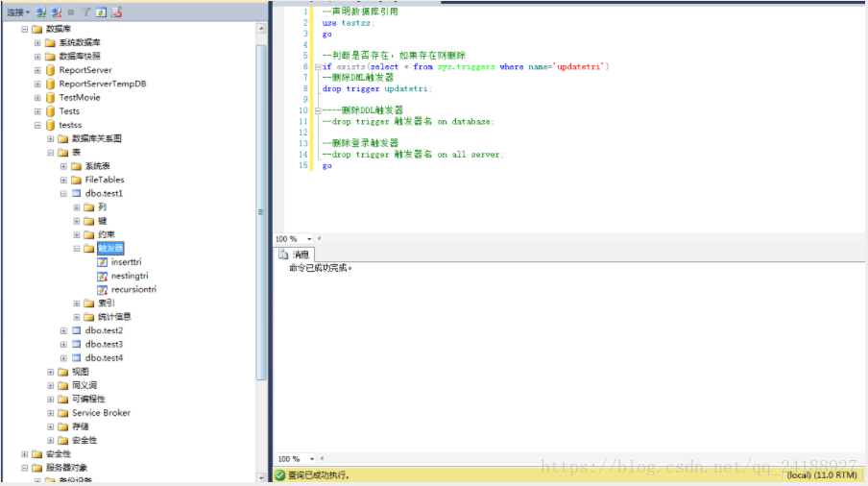868x486 pixels.
Task: Click the 'use testss;' code line
Action: [349, 23]
